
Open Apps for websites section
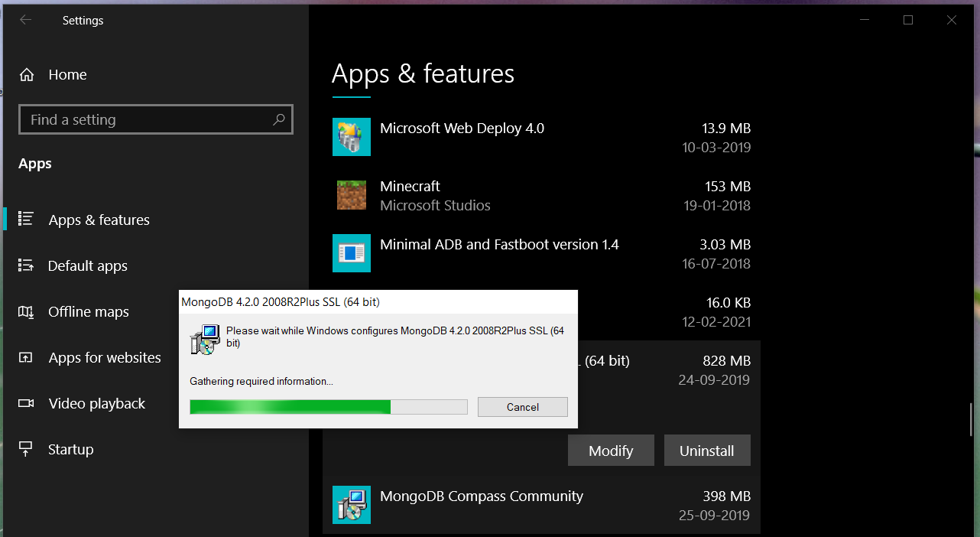pyautogui.click(x=105, y=357)
